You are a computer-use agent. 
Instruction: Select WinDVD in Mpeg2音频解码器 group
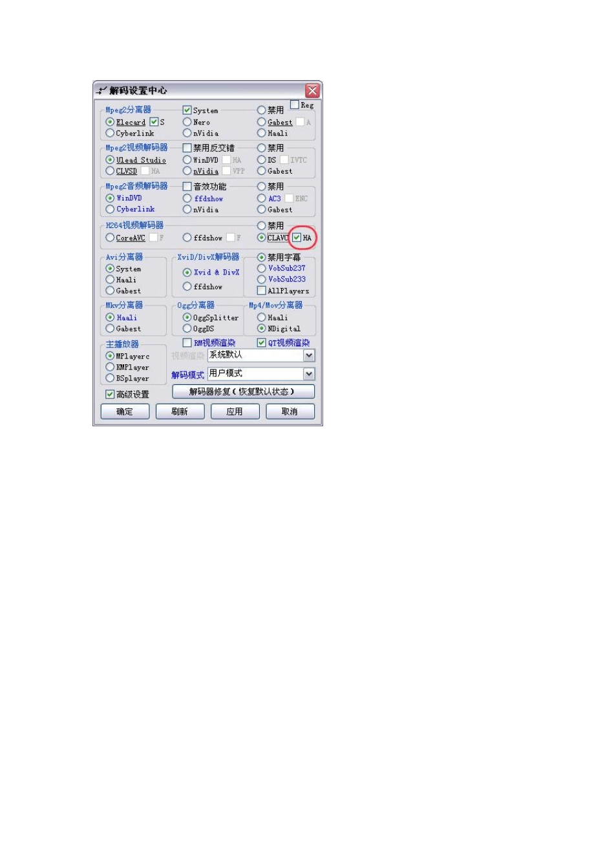coord(110,198)
